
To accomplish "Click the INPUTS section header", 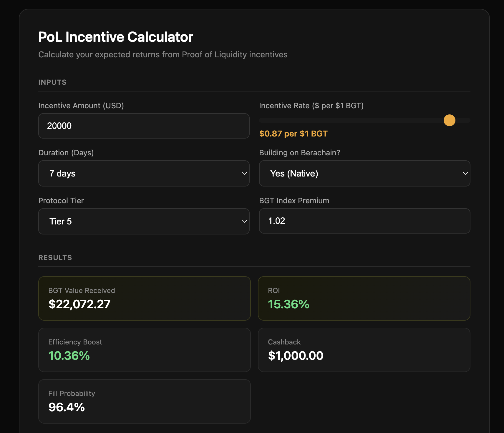I will [52, 82].
